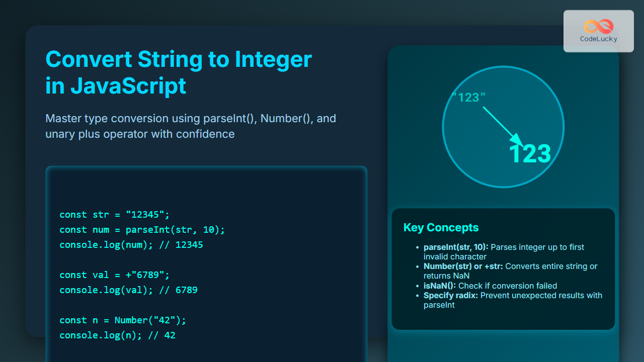644x362 pixels.
Task: Click the Specify radix bullet point
Action: [x=512, y=300]
